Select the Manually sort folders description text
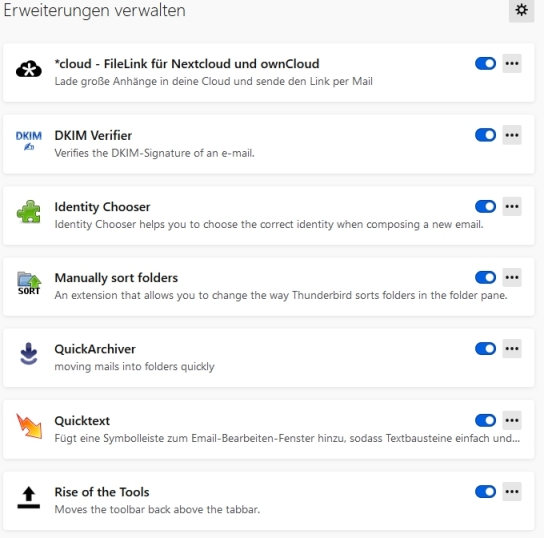Screen dimensions: 544x538 [x=281, y=295]
